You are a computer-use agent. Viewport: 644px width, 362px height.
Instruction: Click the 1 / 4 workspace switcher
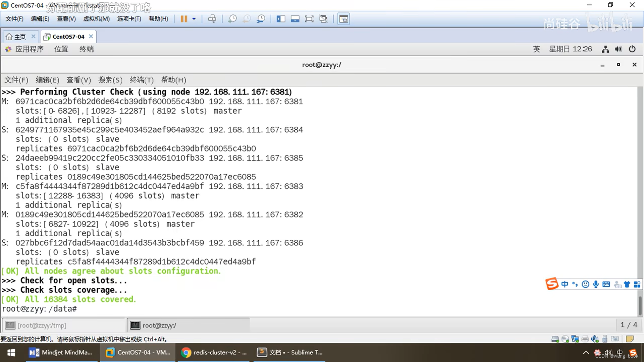(628, 324)
